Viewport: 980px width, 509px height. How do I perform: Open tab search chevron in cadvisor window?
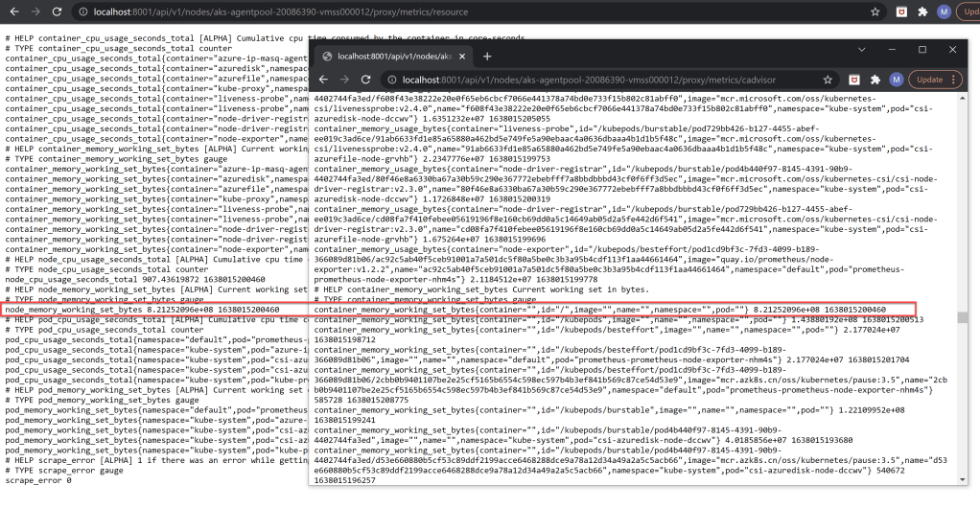[861, 50]
